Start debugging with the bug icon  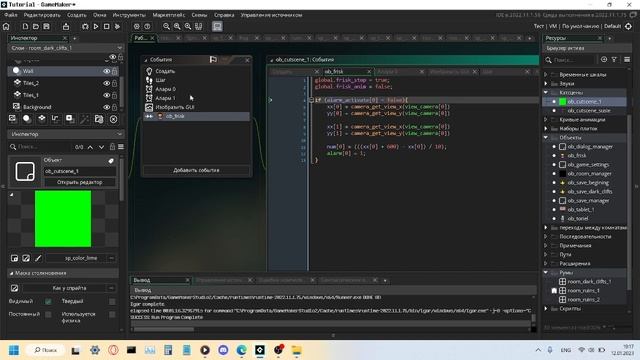85,27
